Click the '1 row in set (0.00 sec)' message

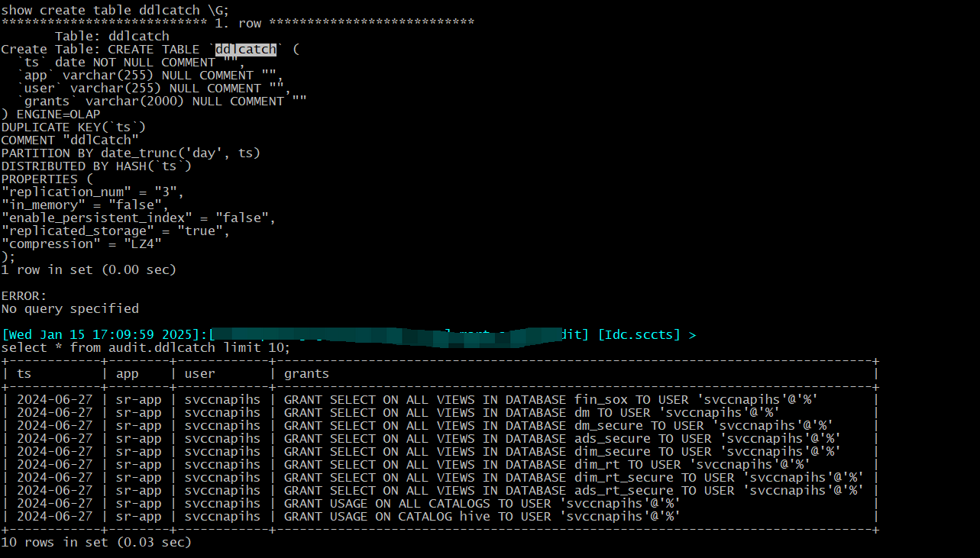point(89,269)
